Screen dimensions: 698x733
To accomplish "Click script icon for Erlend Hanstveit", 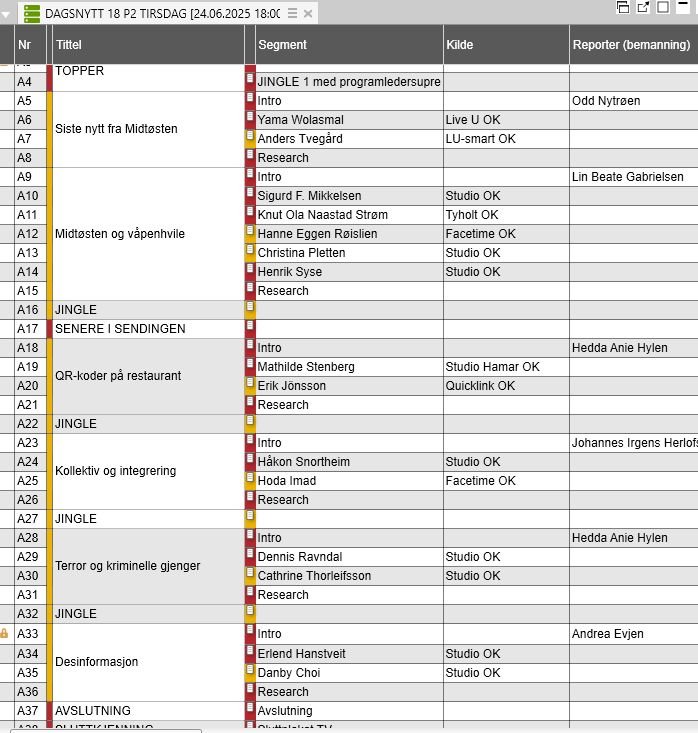I will click(250, 650).
